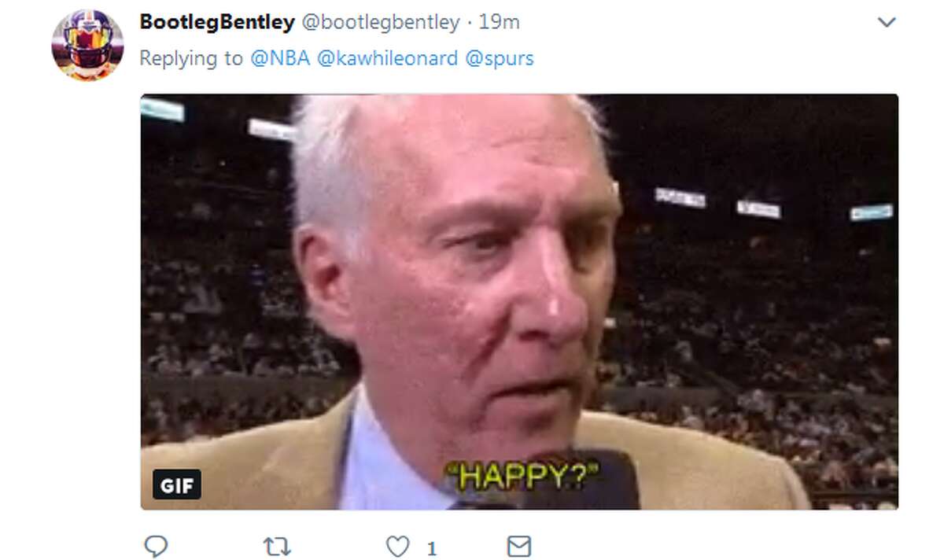Go to the @spurs mention link
Viewport: 944px width, 560px height.
[500, 59]
